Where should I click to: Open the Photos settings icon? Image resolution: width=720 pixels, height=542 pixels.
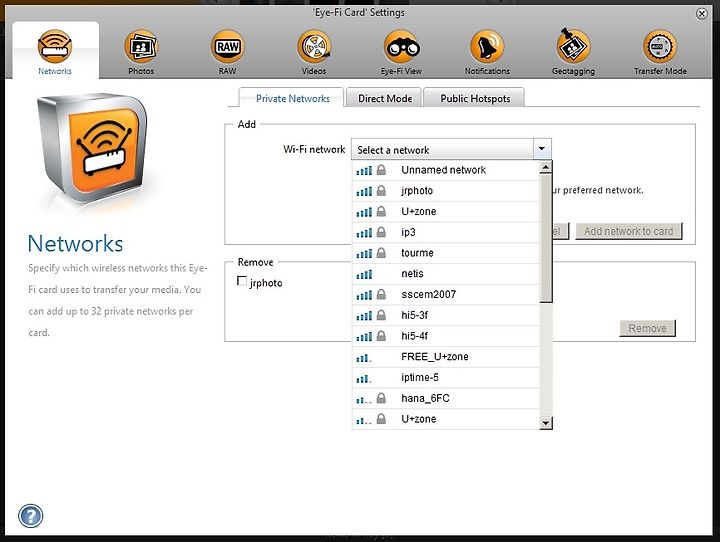click(141, 46)
